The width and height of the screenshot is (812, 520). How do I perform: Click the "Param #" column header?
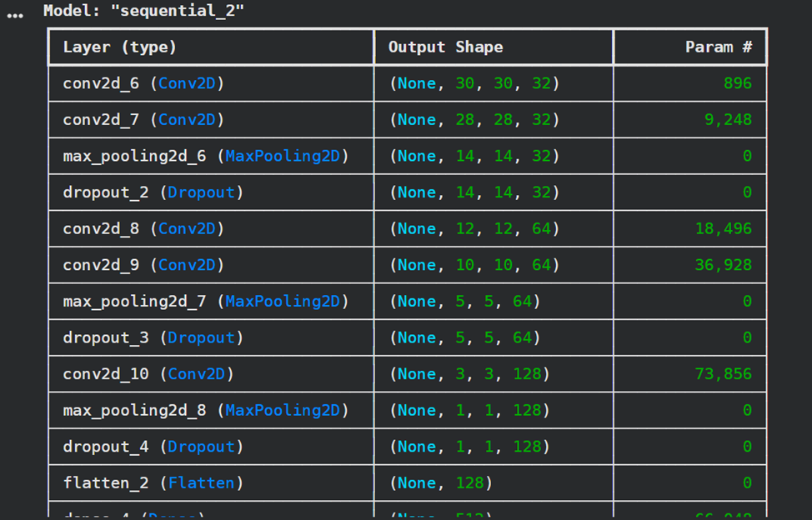[x=719, y=47]
